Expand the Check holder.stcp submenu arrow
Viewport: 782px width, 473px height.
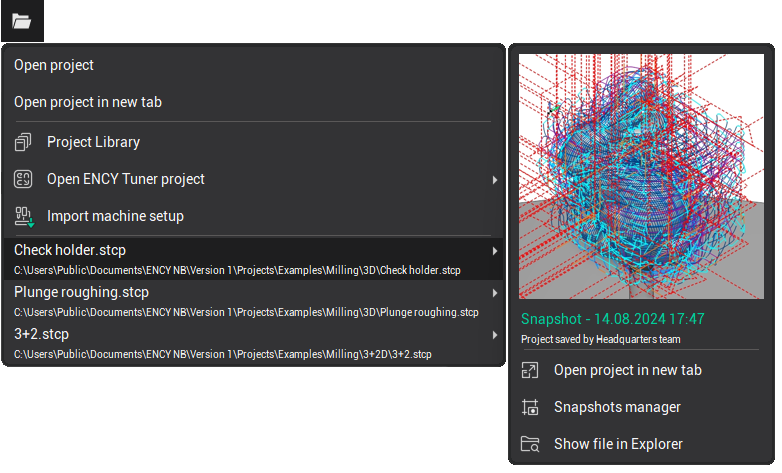coord(495,251)
